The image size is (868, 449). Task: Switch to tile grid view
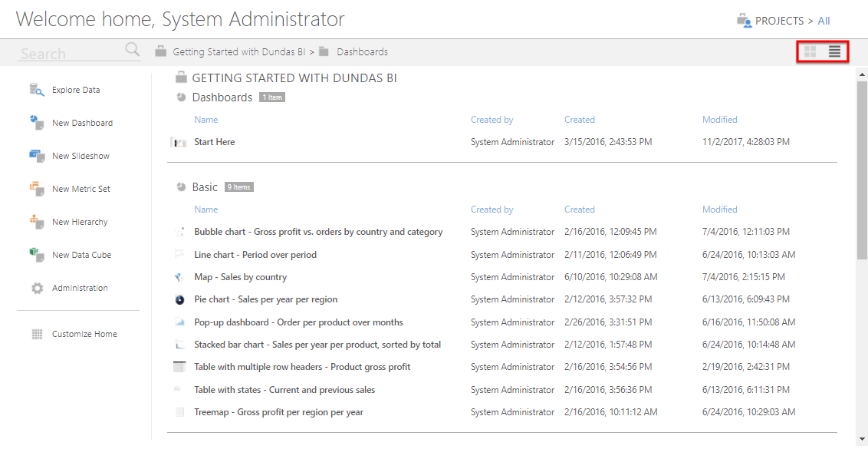click(810, 51)
